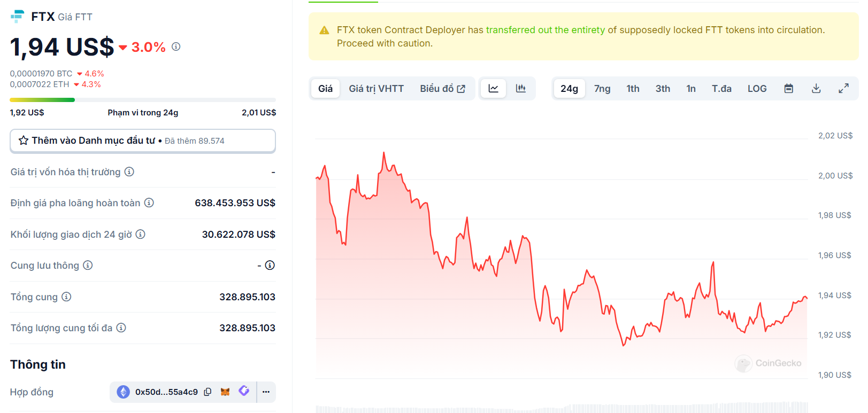
Task: Click the purple wallet icon beside MetaMask
Action: (244, 391)
